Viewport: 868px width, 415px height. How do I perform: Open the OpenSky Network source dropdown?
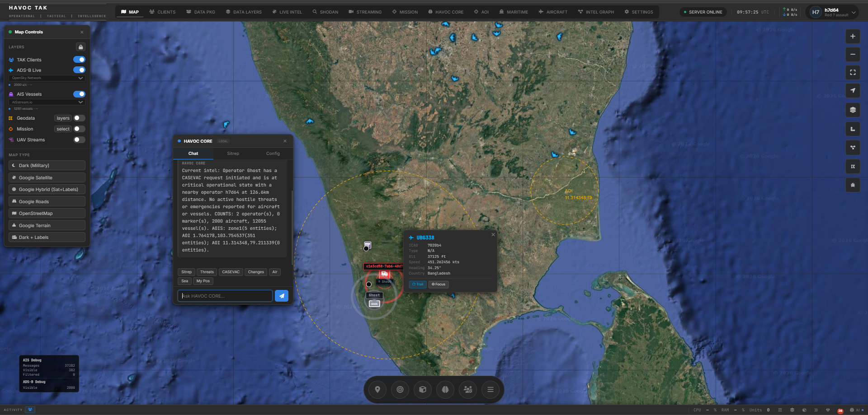click(x=47, y=78)
